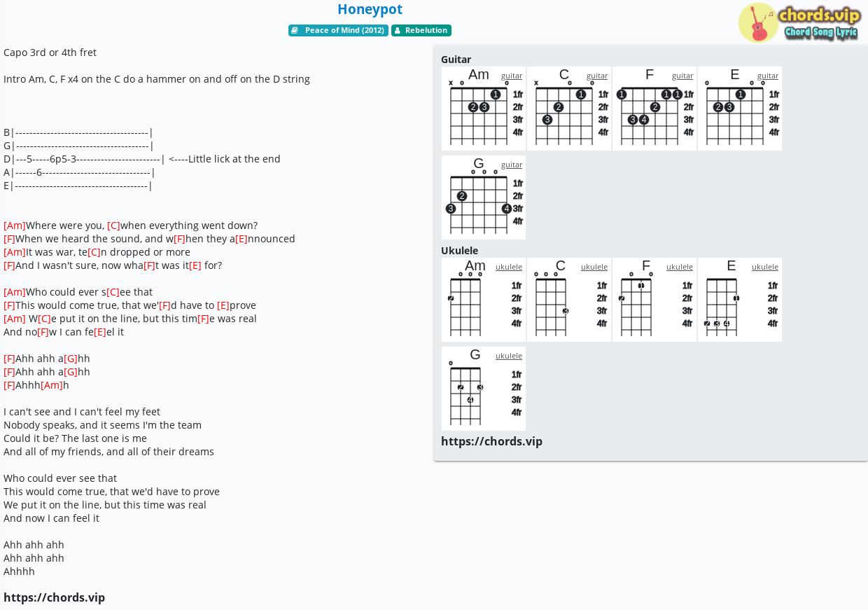
Task: Click the album book icon tag
Action: pyautogui.click(x=295, y=30)
